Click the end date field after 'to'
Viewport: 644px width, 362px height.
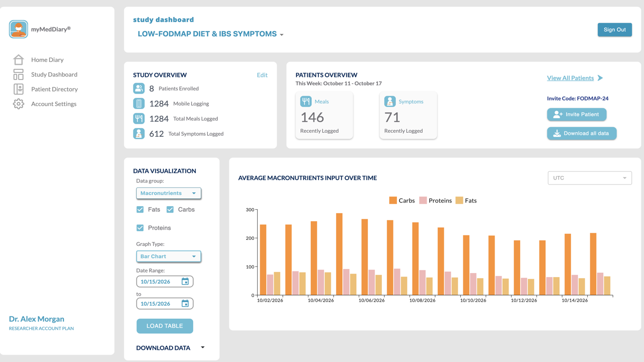pyautogui.click(x=165, y=304)
